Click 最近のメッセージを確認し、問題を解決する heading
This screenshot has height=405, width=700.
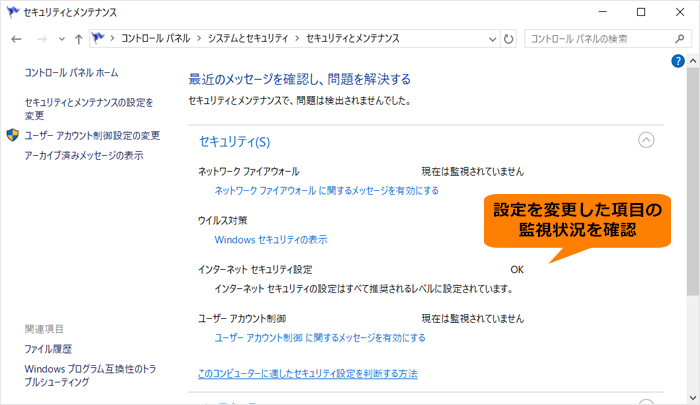[300, 79]
